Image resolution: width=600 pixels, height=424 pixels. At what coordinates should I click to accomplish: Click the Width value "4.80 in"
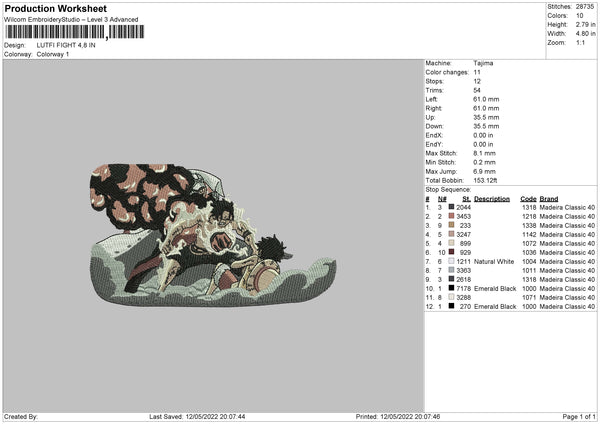(585, 34)
